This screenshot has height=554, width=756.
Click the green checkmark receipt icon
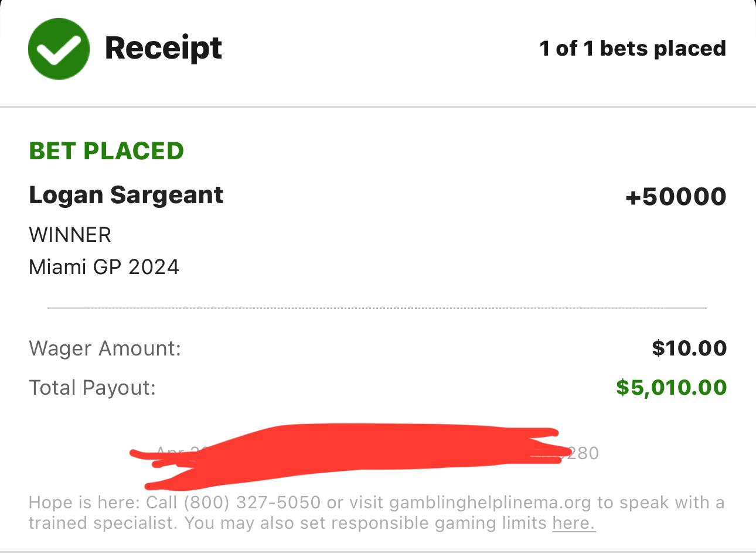[x=59, y=49]
